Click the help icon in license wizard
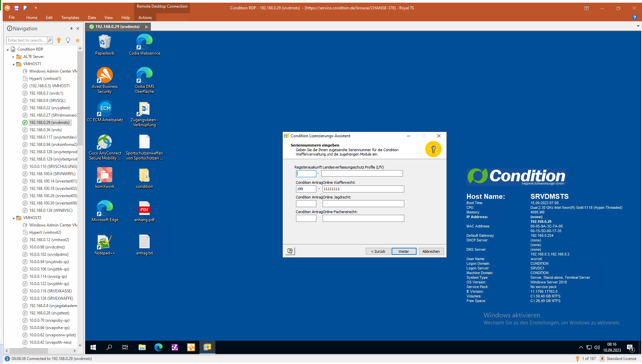The height and width of the screenshot is (364, 642). [x=290, y=251]
